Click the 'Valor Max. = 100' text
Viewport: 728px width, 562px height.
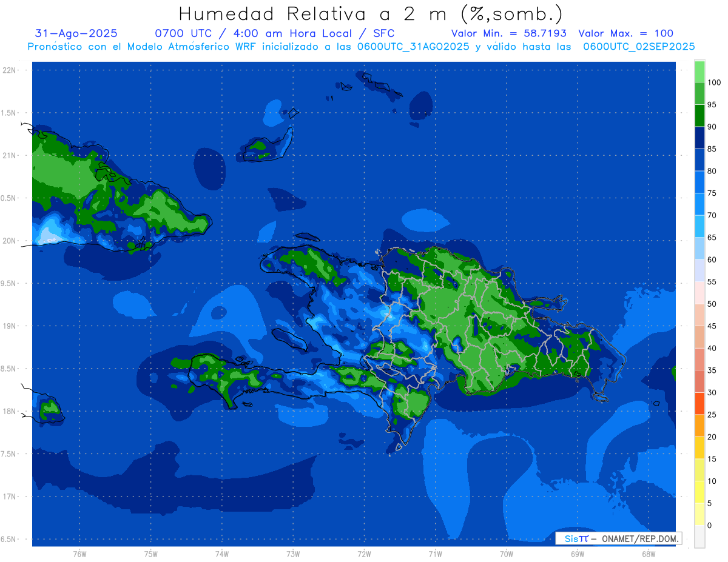click(x=626, y=33)
